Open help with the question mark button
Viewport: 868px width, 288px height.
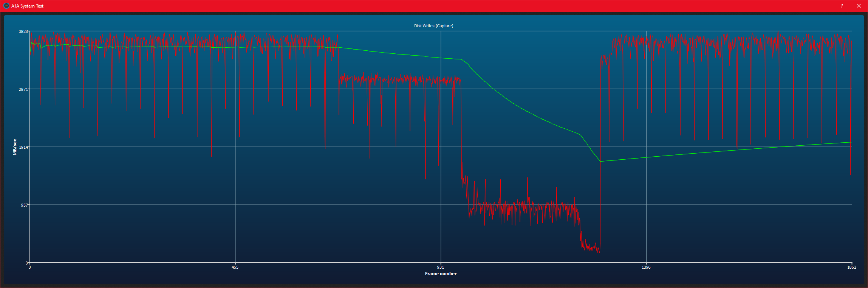coord(842,6)
